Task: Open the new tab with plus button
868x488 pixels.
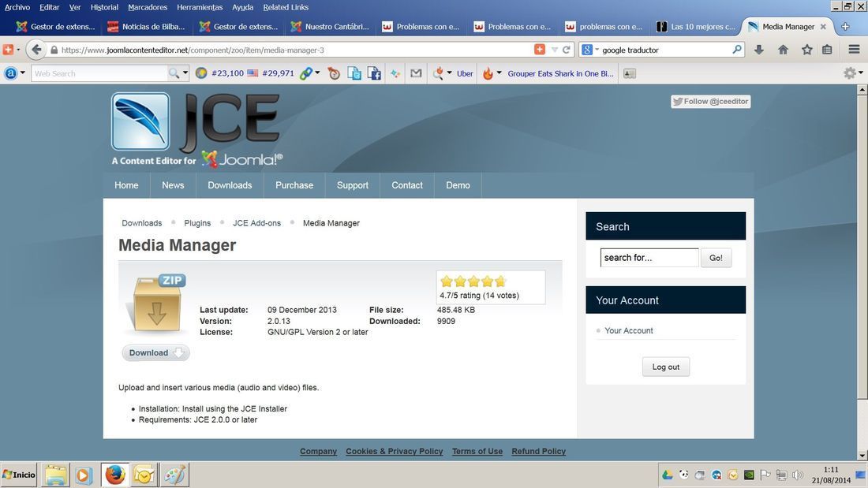Action: [845, 27]
